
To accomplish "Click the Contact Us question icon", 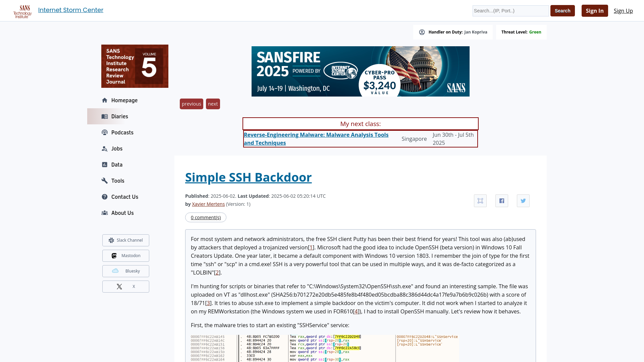I will pyautogui.click(x=105, y=197).
